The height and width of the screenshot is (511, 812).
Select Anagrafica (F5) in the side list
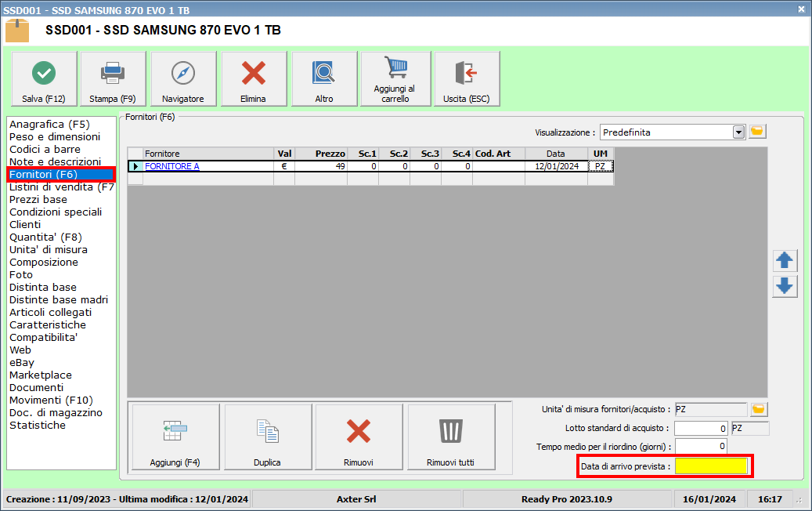[x=49, y=125]
